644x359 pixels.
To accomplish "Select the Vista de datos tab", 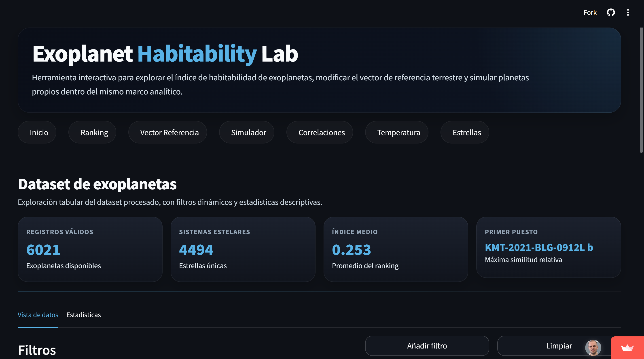I will (x=38, y=315).
